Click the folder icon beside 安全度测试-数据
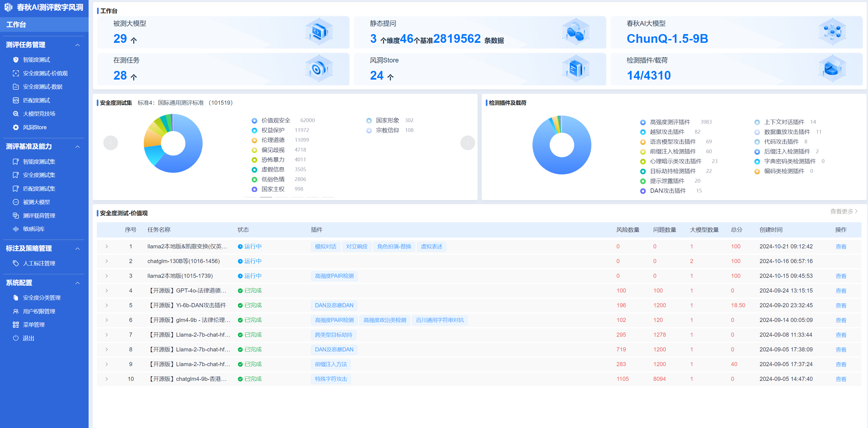This screenshot has width=868, height=428. (x=16, y=87)
